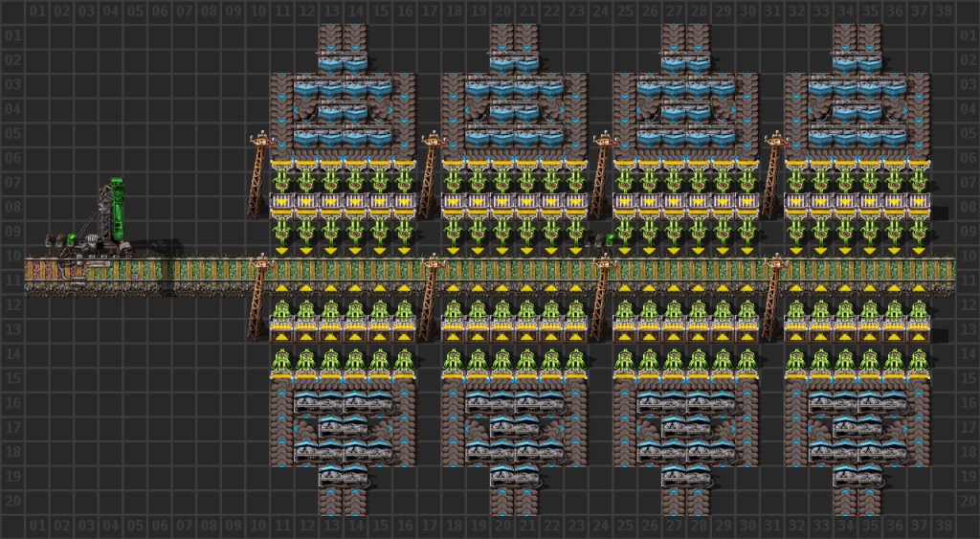Select the splitter at row 19, columns 13-14
The height and width of the screenshot is (539, 980).
pyautogui.click(x=344, y=477)
